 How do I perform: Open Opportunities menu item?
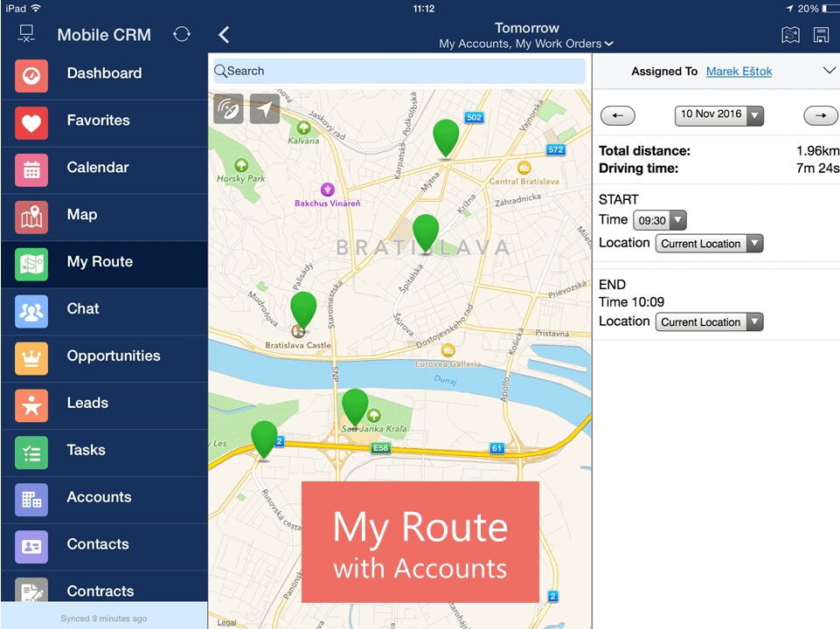click(104, 359)
